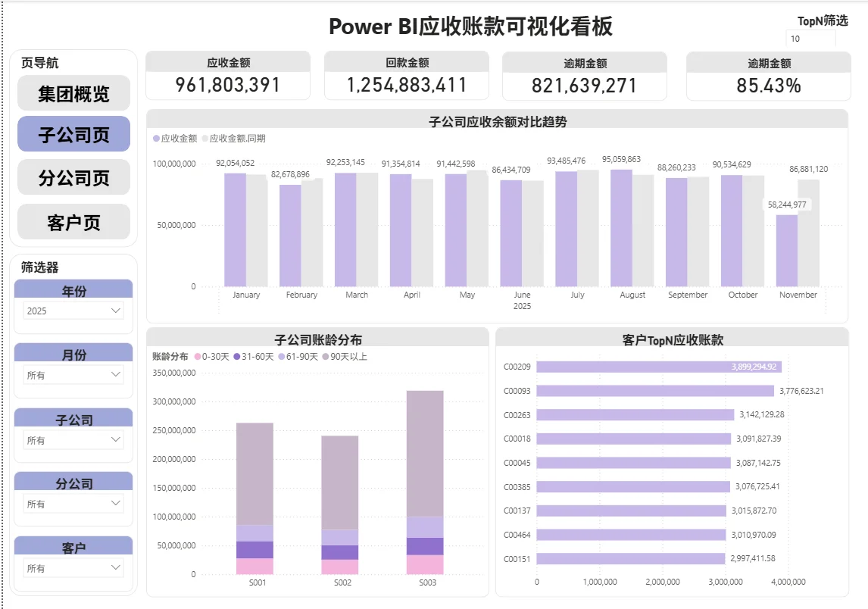Select the C00045 customer bar

point(633,463)
